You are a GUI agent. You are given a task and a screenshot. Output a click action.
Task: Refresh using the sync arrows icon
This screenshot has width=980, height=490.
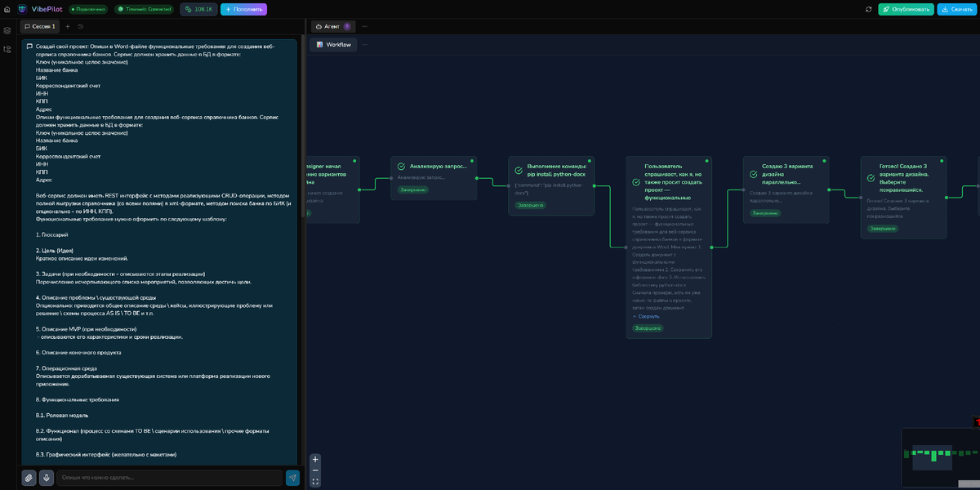pos(868,9)
